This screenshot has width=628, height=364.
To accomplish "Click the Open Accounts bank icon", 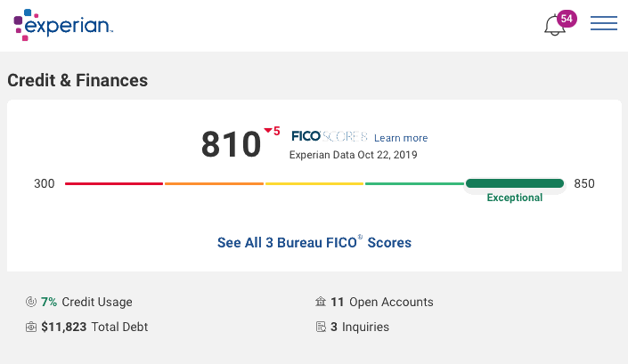I will coord(321,302).
